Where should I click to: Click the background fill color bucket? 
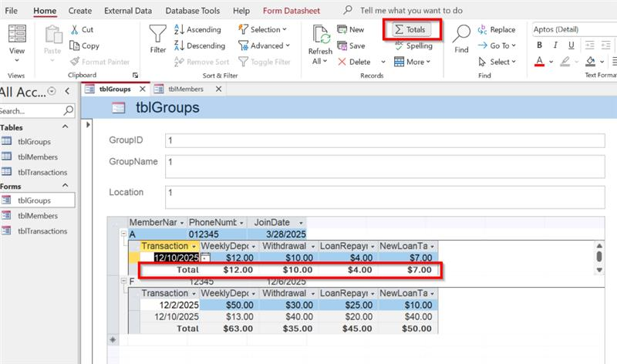pos(590,62)
